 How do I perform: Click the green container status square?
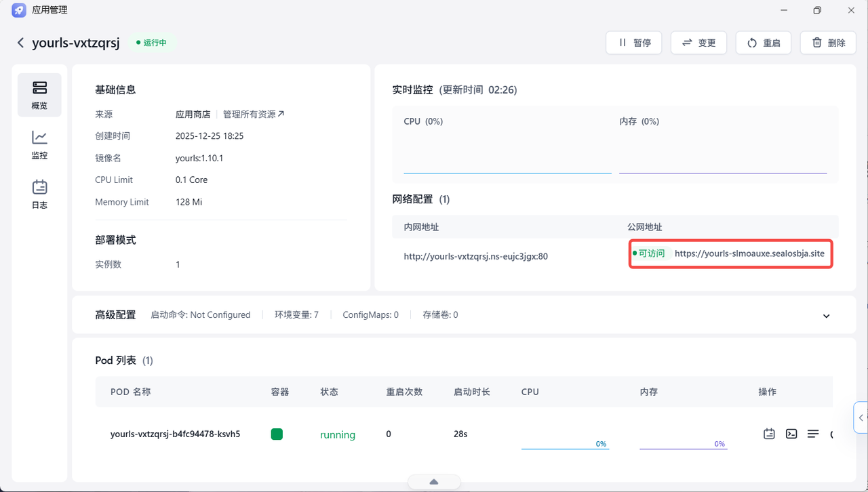point(277,434)
